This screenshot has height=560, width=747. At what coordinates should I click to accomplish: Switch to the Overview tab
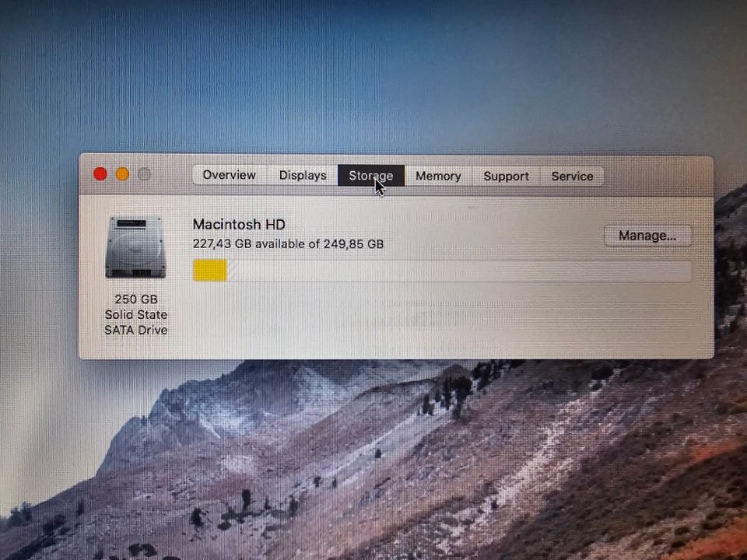pos(229,175)
